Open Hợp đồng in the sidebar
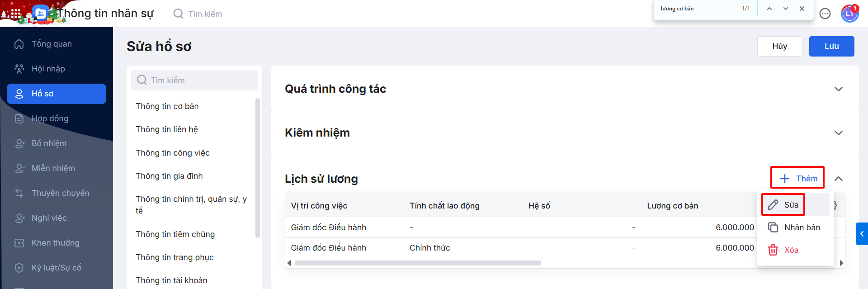Screen dimensions: 868x289 (x=50, y=118)
